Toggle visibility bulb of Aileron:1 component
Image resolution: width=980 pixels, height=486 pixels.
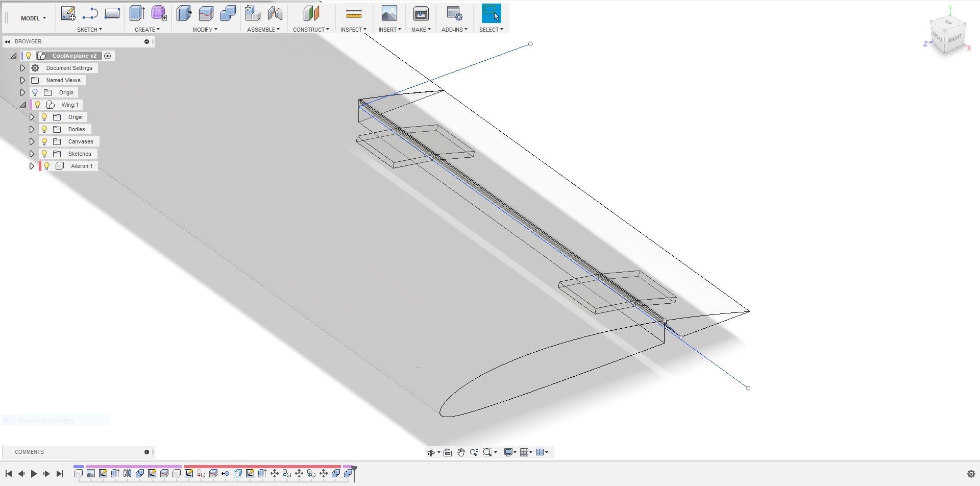[x=47, y=166]
